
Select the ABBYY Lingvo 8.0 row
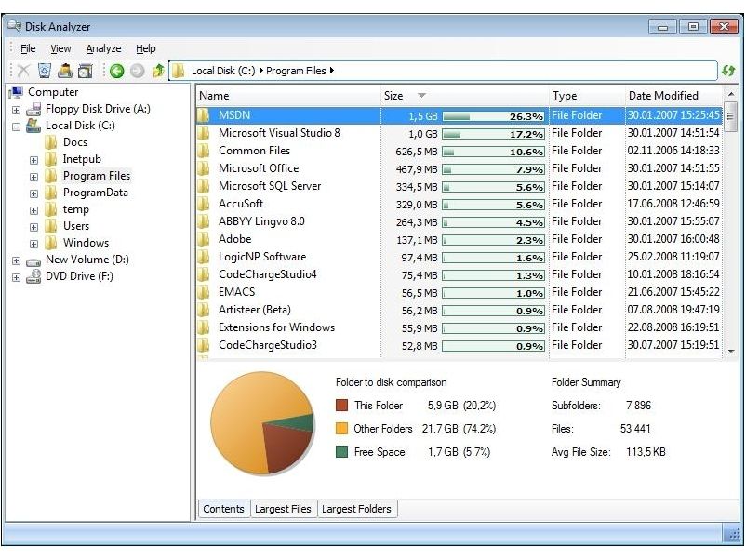coord(460,221)
